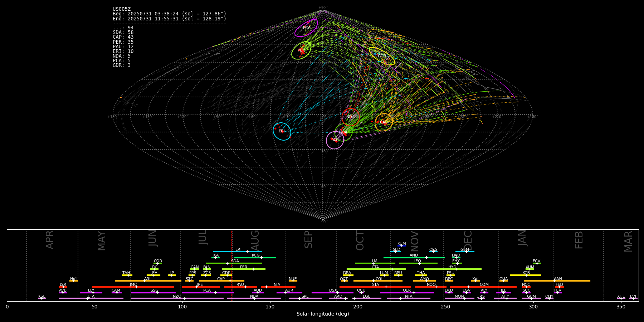Select the lime PER activity bar in the timeline

click(244, 269)
